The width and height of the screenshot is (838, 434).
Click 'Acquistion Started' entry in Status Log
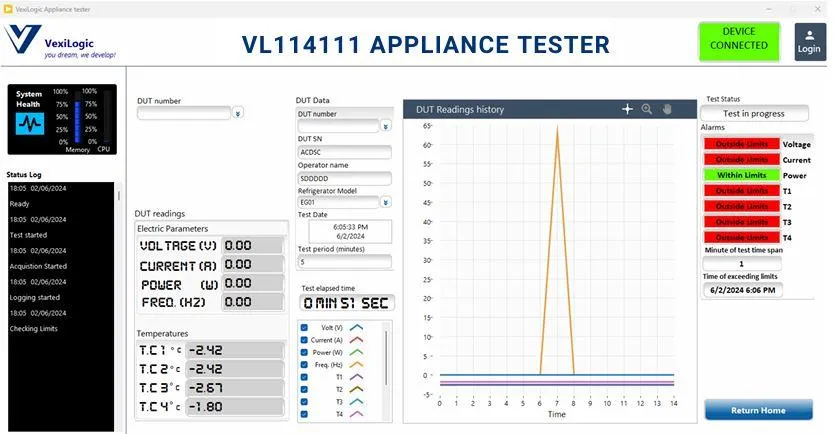38,266
